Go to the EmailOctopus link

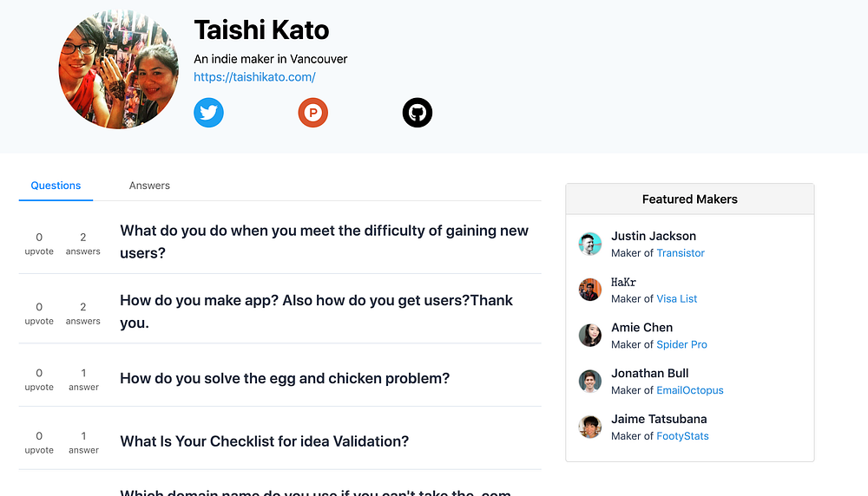click(x=690, y=390)
